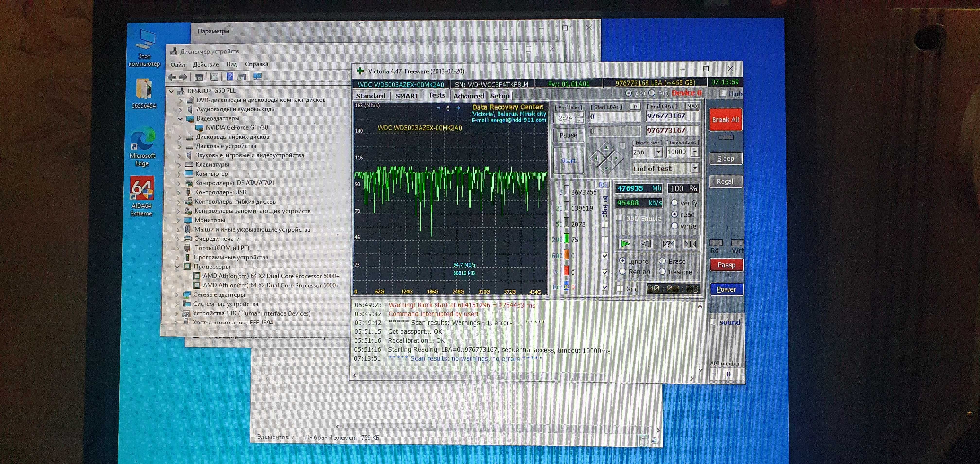This screenshot has height=464, width=980.
Task: Collapse DESKTOP-G5DI7LL root node
Action: coord(172,91)
